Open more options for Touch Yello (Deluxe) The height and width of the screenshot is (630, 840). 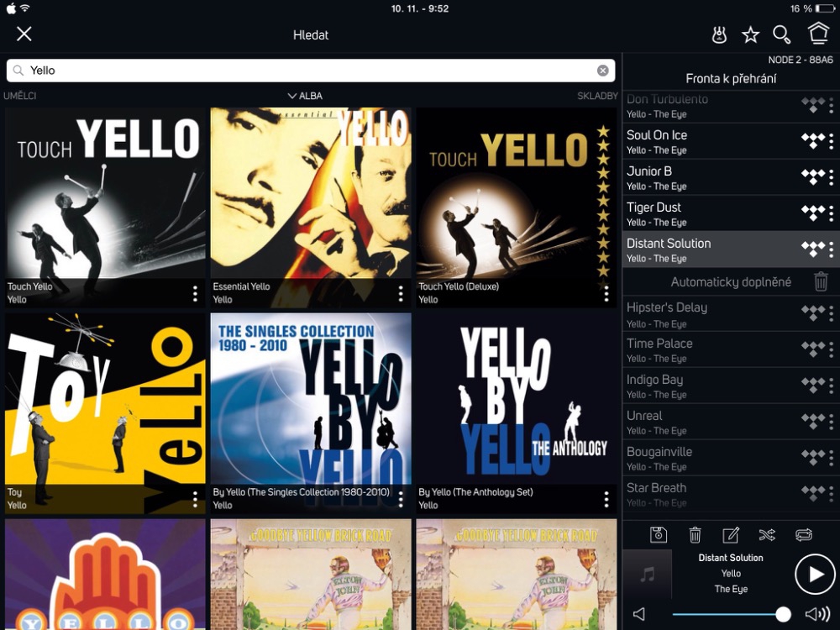pos(606,293)
